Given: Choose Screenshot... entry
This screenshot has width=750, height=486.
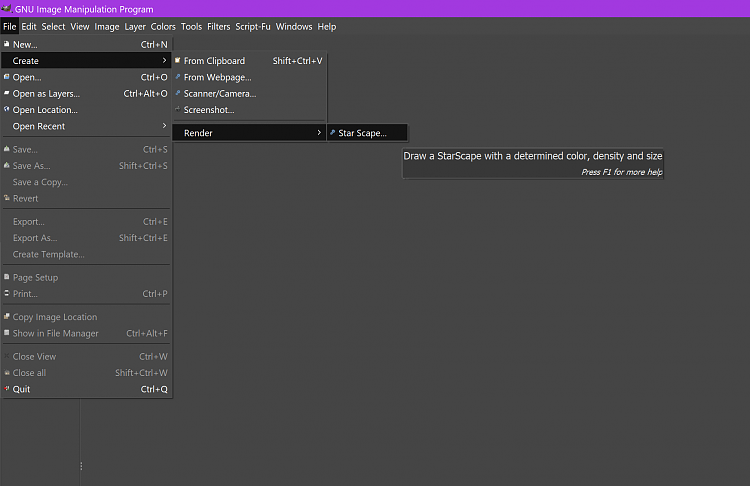Looking at the screenshot, I should point(249,110).
